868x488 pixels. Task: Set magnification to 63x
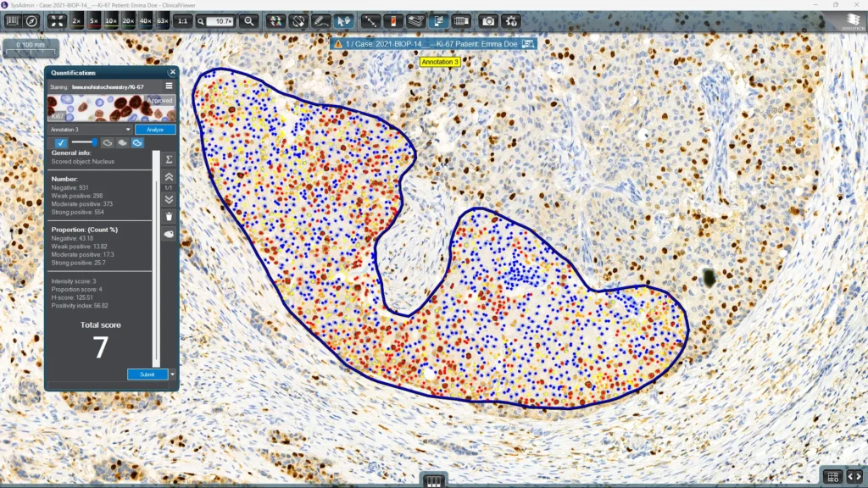[162, 21]
